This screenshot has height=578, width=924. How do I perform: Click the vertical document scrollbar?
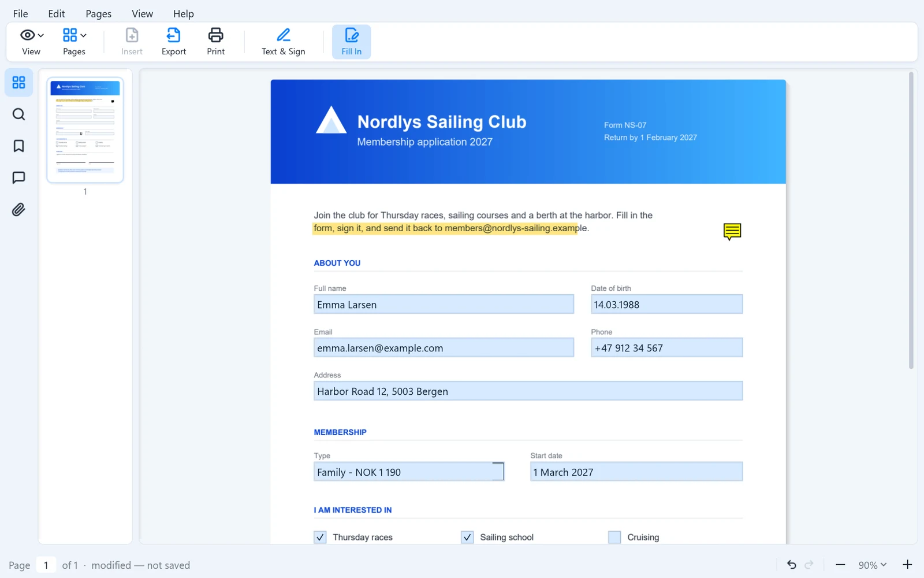[x=911, y=220]
